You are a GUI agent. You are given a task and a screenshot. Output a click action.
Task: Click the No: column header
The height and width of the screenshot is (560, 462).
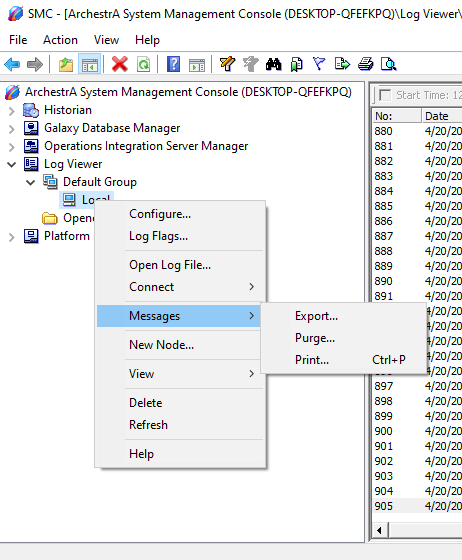point(397,116)
